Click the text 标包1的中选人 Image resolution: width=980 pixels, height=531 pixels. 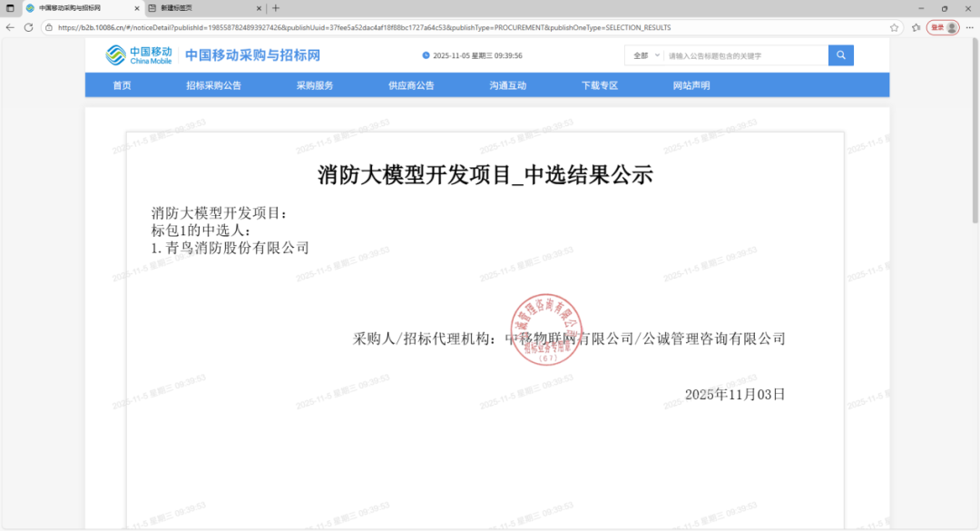point(197,231)
